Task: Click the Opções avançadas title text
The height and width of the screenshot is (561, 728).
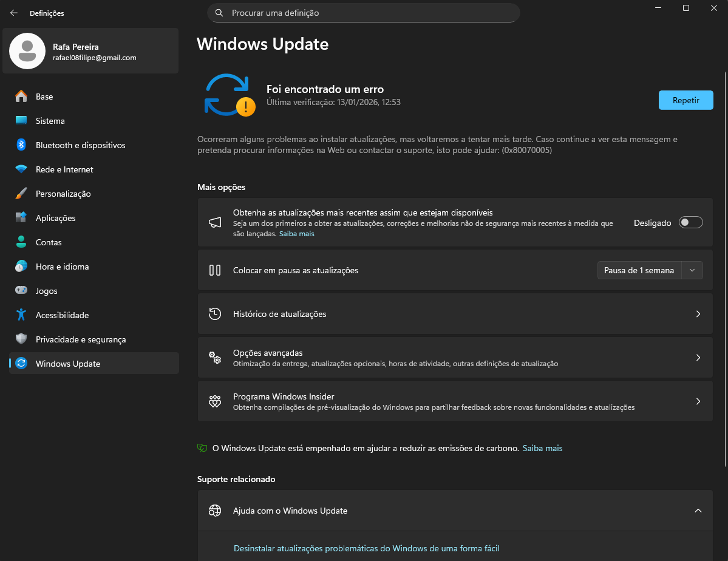Action: [x=267, y=353]
